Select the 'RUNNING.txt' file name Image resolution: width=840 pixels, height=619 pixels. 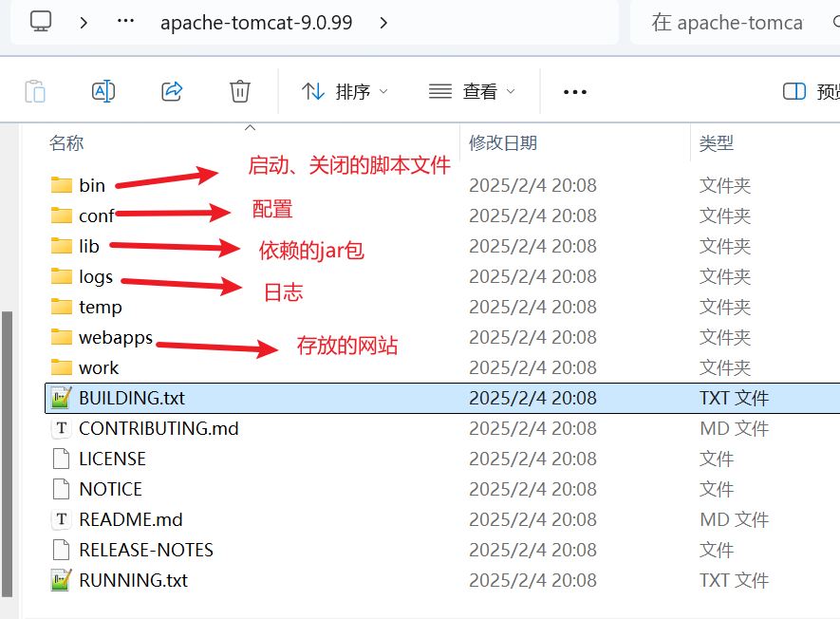[134, 580]
